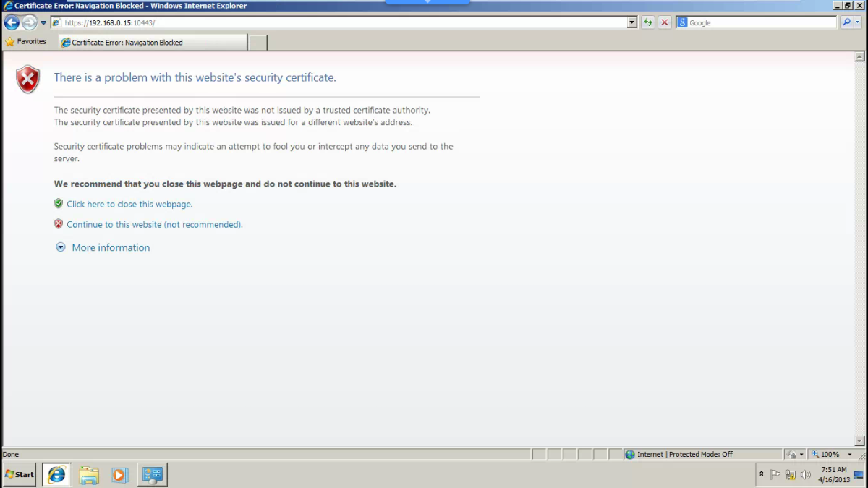
Task: Click the network icon showing a warning
Action: coord(789,474)
